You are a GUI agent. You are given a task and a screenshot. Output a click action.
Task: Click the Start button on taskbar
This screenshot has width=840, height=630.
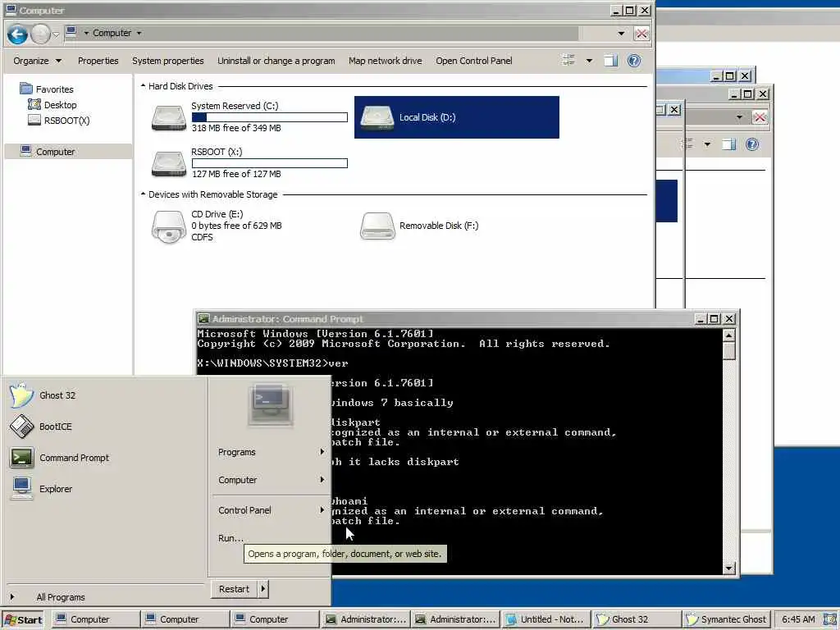click(24, 619)
